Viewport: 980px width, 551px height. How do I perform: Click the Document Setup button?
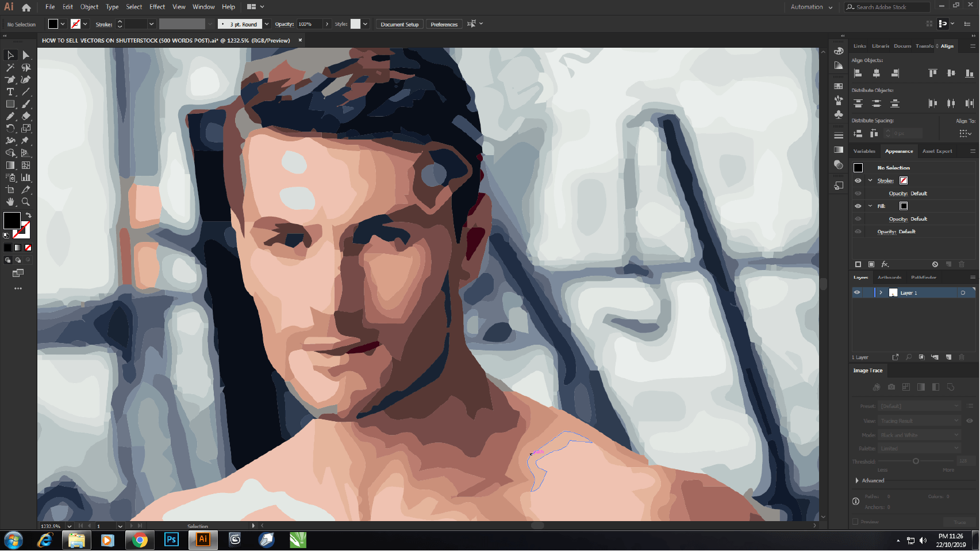pos(399,24)
